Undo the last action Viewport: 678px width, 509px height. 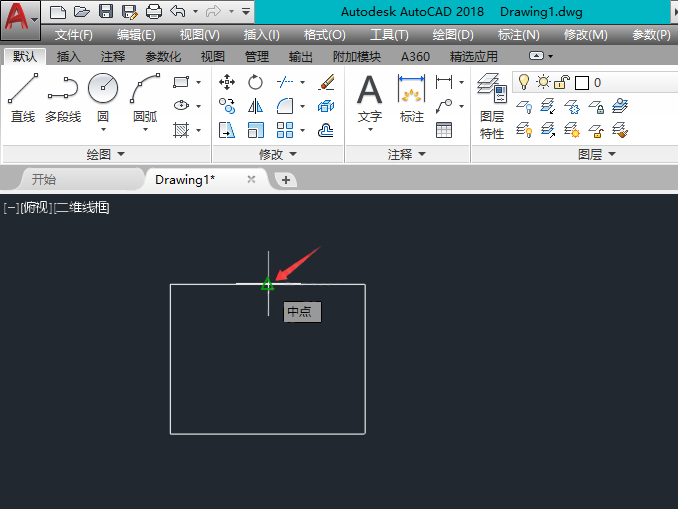point(178,11)
